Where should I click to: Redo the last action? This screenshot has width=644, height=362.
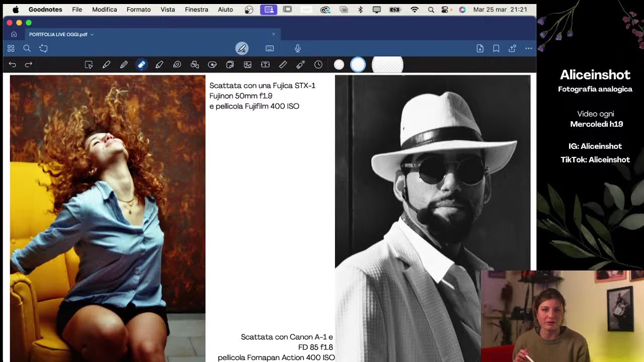[29, 64]
